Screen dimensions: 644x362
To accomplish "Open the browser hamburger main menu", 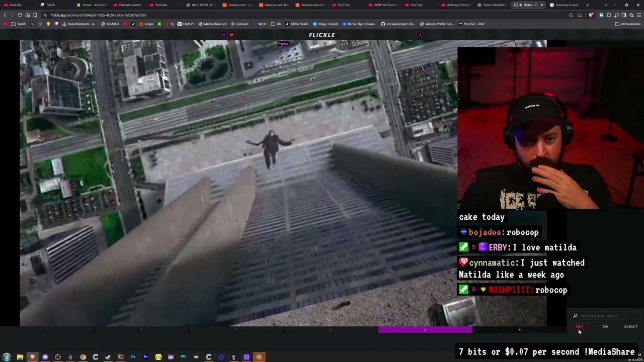I will tap(639, 15).
